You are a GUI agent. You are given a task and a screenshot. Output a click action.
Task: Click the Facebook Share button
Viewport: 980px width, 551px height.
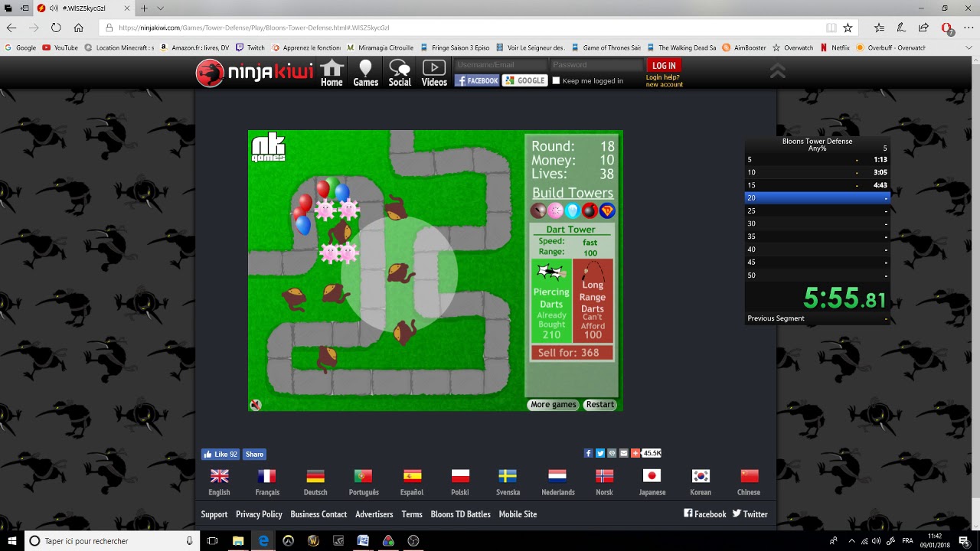254,454
